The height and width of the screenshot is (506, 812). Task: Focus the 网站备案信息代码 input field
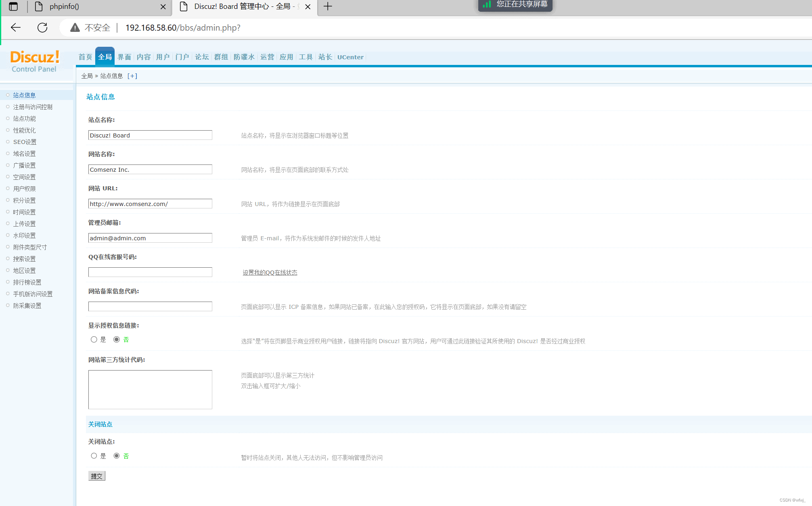pyautogui.click(x=150, y=306)
